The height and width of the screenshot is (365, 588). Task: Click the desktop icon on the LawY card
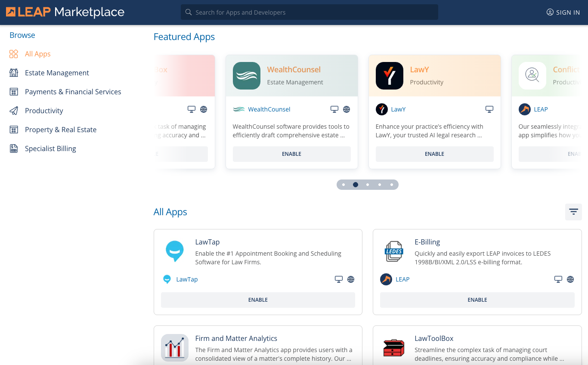click(489, 109)
